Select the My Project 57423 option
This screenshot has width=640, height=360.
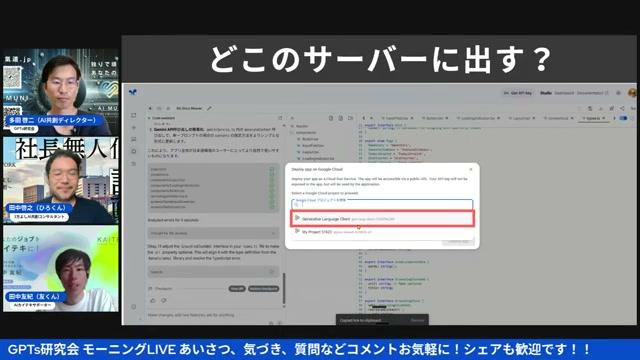[x=382, y=231]
